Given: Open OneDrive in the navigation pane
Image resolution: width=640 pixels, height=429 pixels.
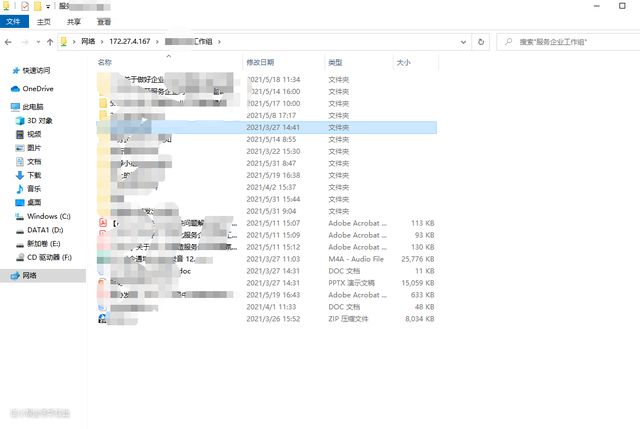Looking at the screenshot, I should pyautogui.click(x=37, y=89).
